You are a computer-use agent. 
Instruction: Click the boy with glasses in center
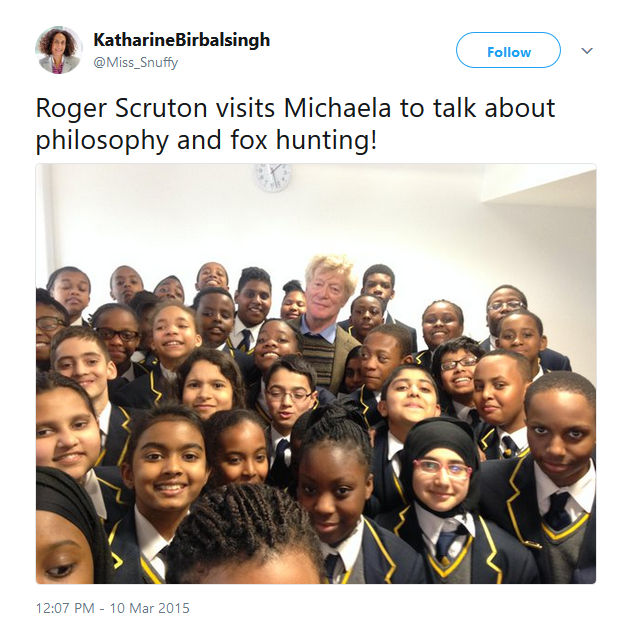[x=289, y=395]
